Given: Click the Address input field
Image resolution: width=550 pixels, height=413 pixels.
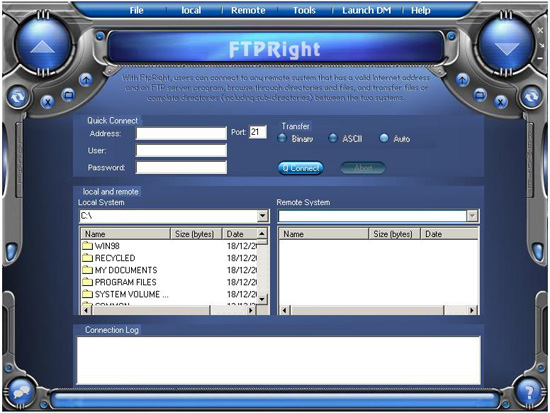Looking at the screenshot, I should point(181,133).
